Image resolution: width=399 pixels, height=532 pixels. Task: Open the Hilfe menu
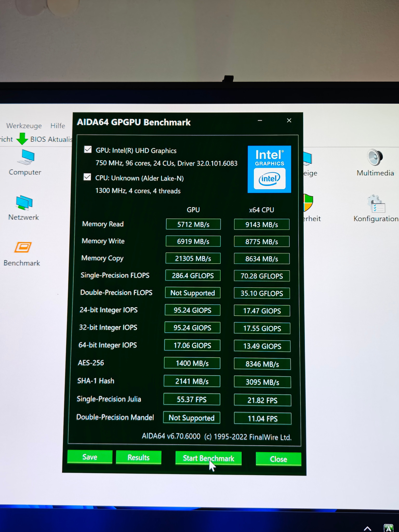point(58,126)
